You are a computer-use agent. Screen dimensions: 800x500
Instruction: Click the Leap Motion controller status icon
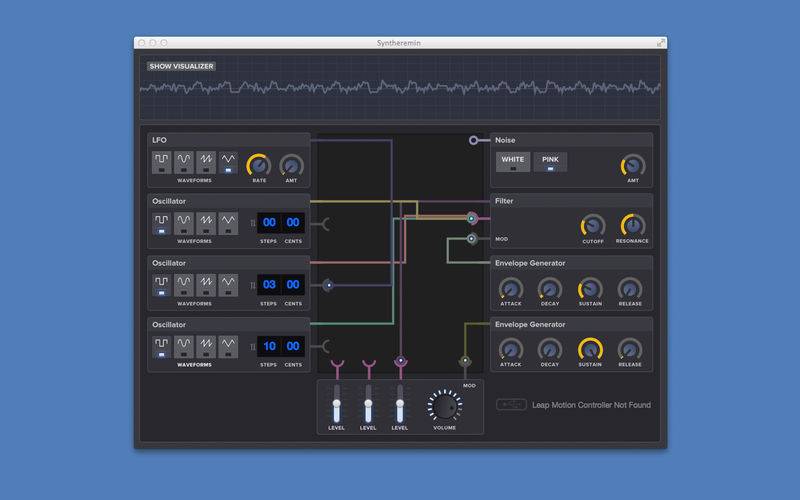click(x=511, y=405)
